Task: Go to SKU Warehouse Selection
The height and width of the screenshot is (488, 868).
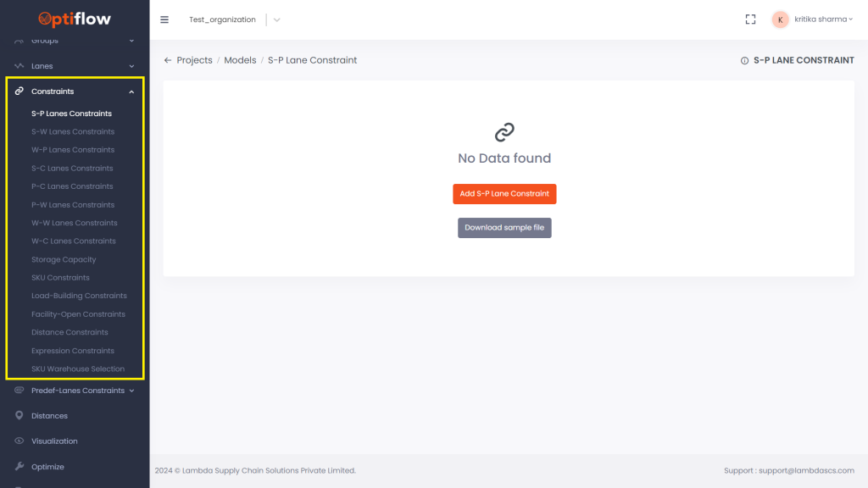Action: pos(78,369)
